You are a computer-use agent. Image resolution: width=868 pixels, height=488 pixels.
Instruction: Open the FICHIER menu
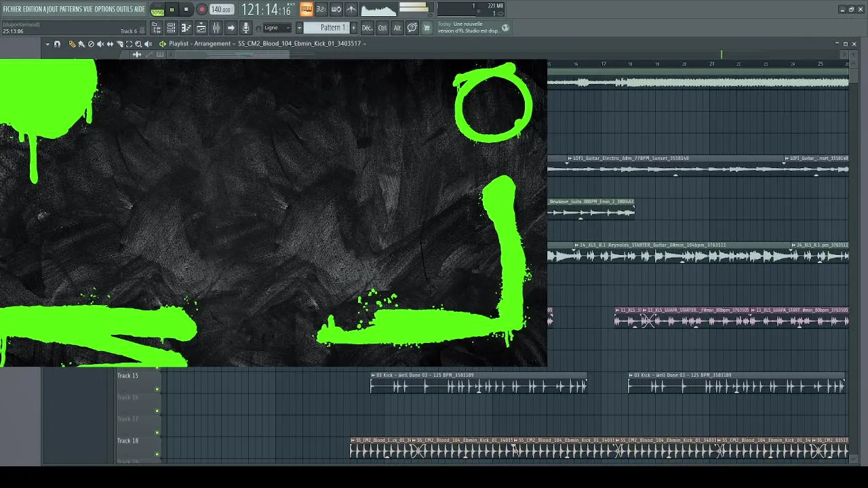pos(12,9)
